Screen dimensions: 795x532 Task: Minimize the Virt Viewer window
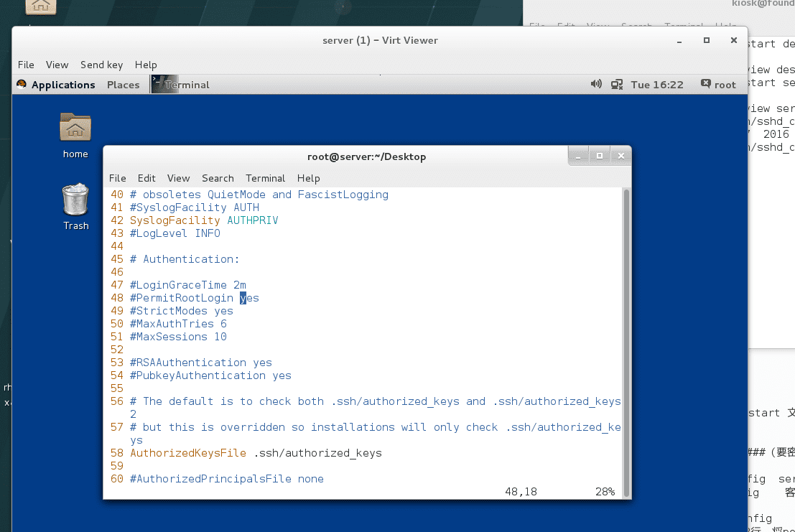coord(679,40)
